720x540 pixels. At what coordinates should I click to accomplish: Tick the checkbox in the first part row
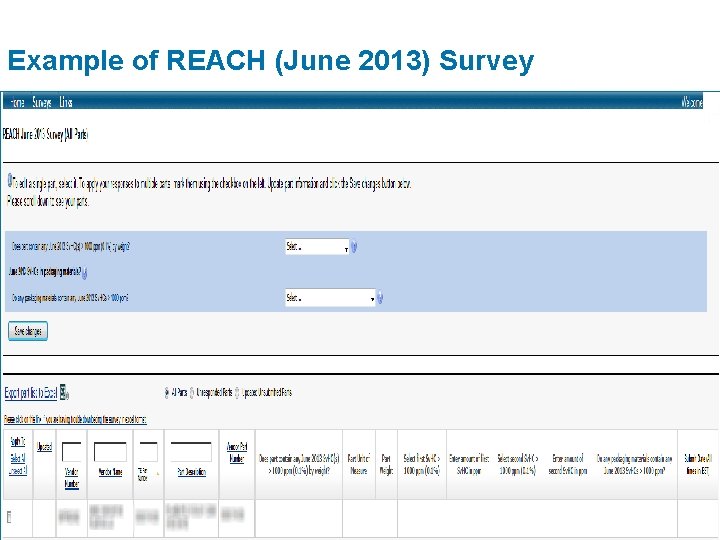coord(9,517)
